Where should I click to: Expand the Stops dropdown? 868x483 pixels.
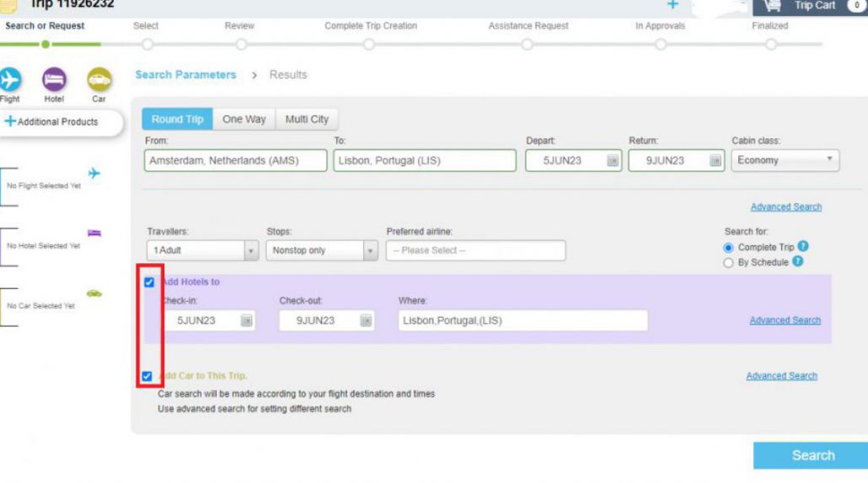click(x=322, y=250)
